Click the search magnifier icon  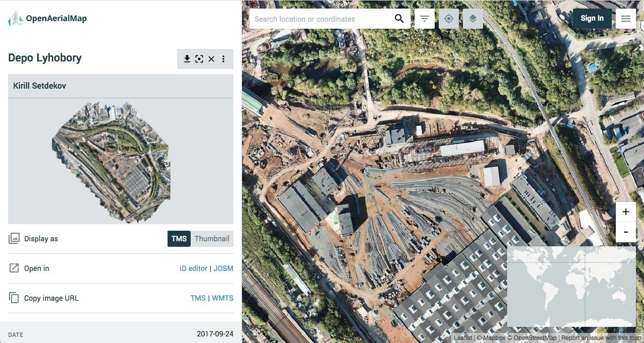point(399,19)
